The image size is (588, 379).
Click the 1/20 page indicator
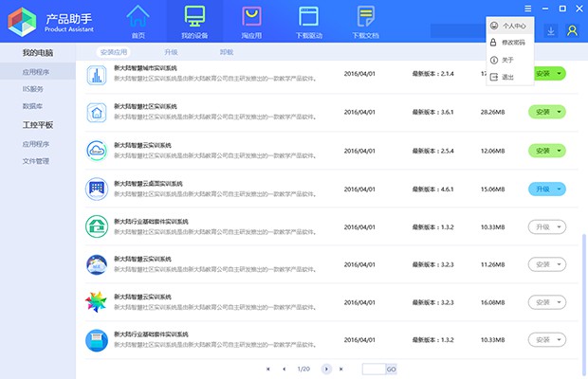click(303, 369)
